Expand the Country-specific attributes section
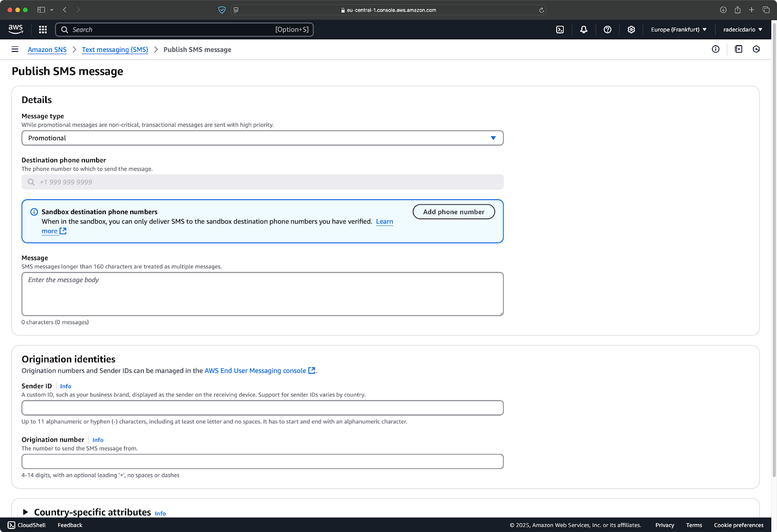Image resolution: width=777 pixels, height=532 pixels. [x=25, y=512]
